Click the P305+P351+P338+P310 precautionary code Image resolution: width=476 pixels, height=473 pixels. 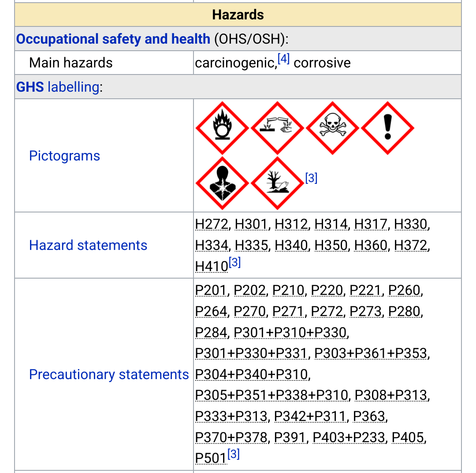pyautogui.click(x=271, y=395)
